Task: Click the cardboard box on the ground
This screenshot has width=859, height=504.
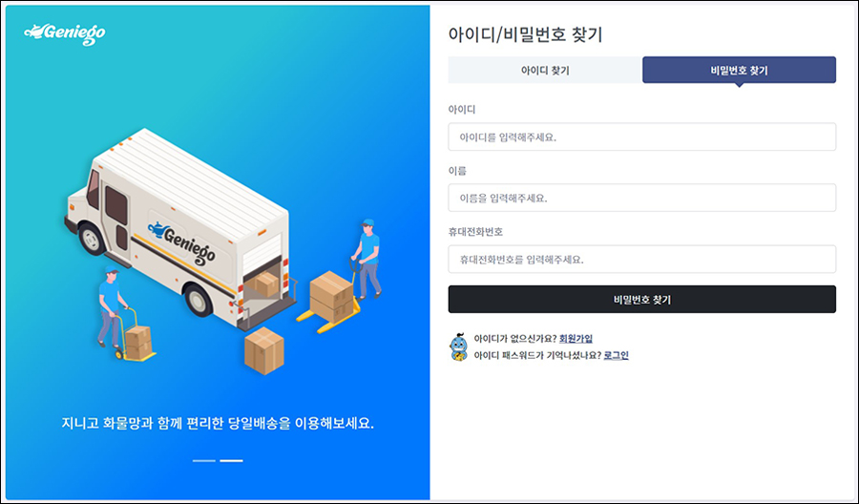Action: click(x=264, y=350)
